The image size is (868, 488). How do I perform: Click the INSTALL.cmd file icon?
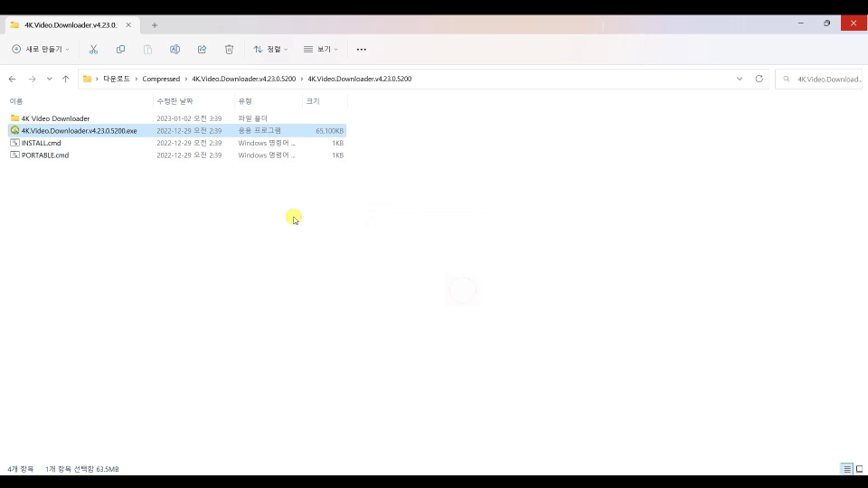[x=15, y=143]
